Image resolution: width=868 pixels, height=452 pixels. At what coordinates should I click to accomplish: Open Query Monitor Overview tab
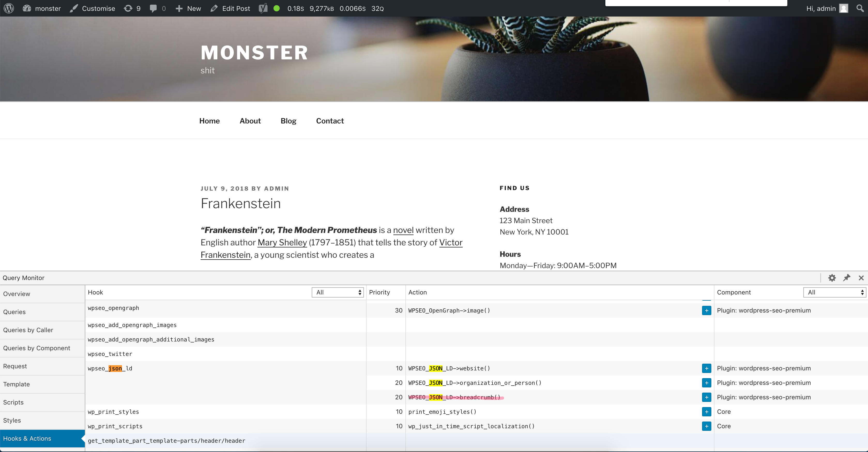pyautogui.click(x=42, y=294)
